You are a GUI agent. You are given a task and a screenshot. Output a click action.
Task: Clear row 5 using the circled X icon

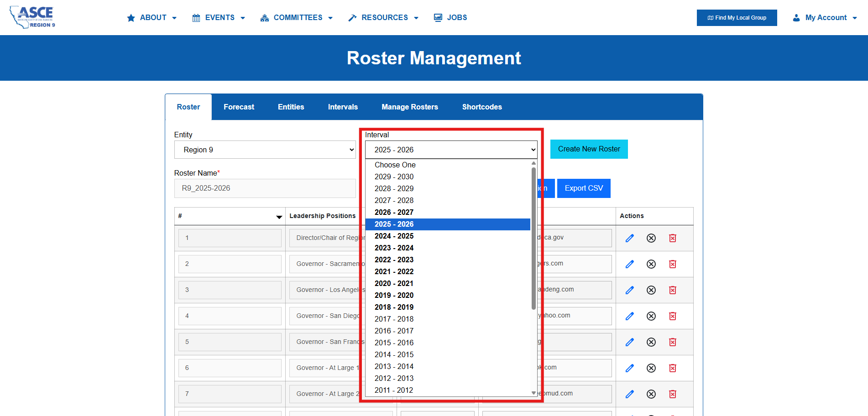tap(651, 342)
